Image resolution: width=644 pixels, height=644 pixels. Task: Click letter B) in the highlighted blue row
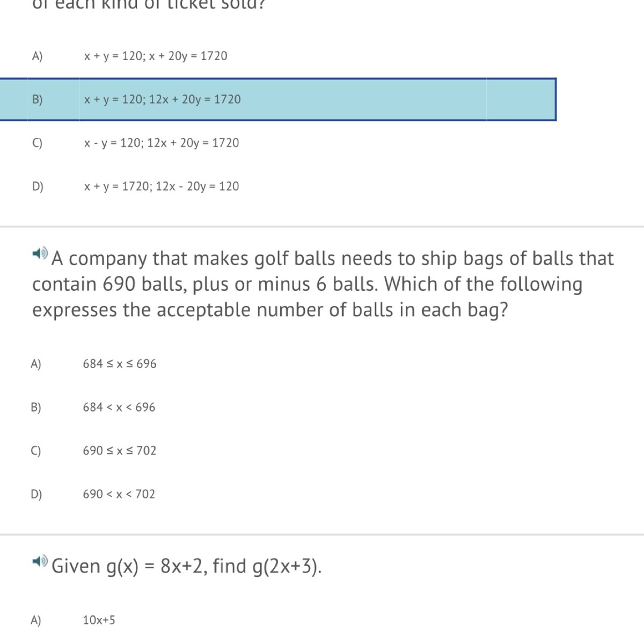pyautogui.click(x=37, y=99)
